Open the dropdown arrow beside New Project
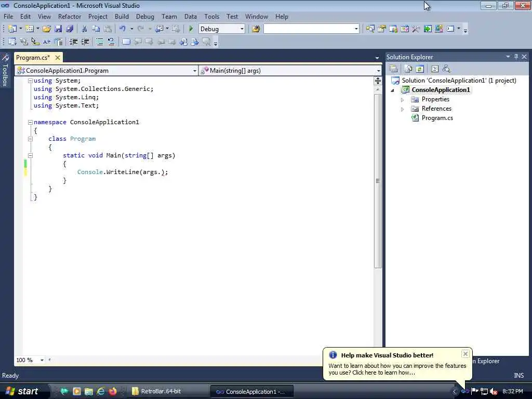The height and width of the screenshot is (399, 532). pyautogui.click(x=21, y=29)
